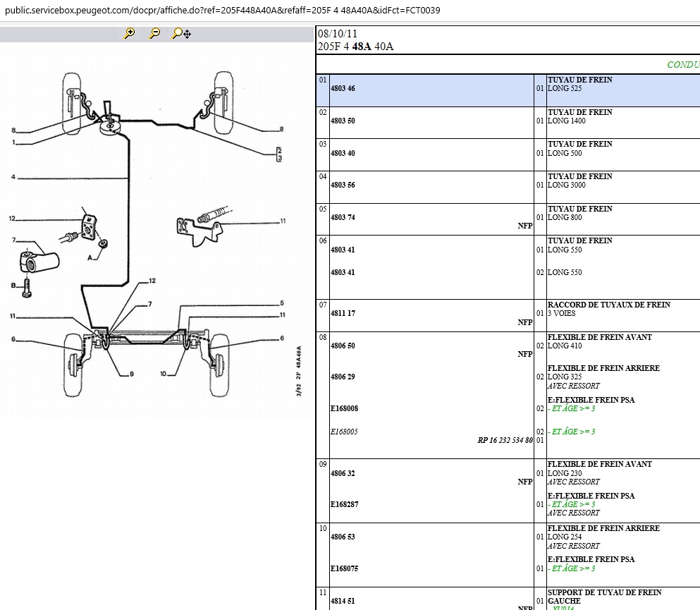This screenshot has width=700, height=610.
Task: Select part number 4803 46
Action: click(343, 89)
